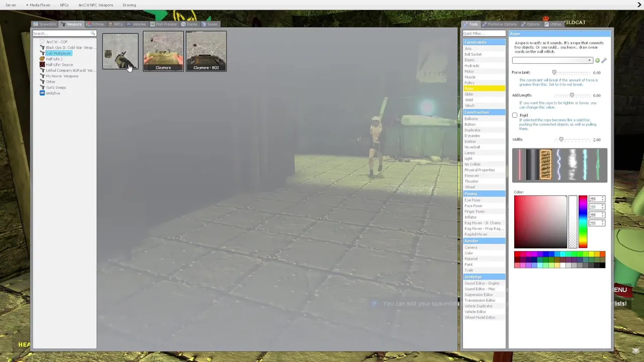Choose the white smoke rope material
The width and height of the screenshot is (644, 362).
(572, 165)
